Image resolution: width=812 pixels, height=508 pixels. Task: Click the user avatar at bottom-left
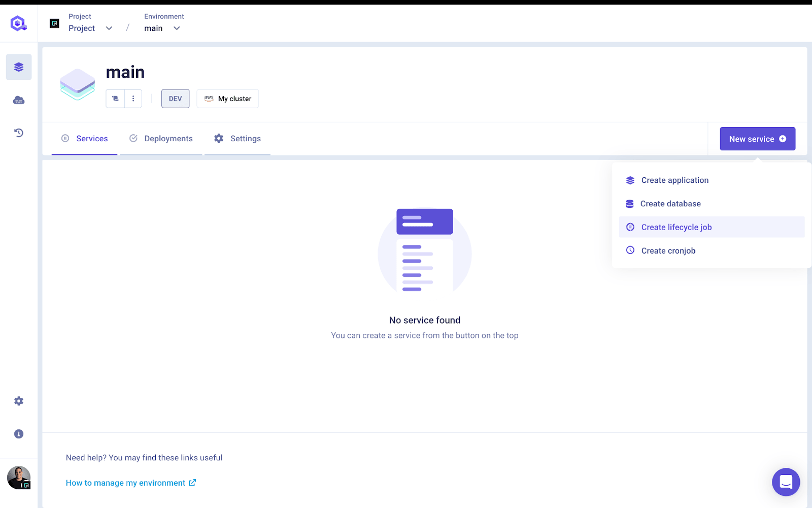[19, 478]
